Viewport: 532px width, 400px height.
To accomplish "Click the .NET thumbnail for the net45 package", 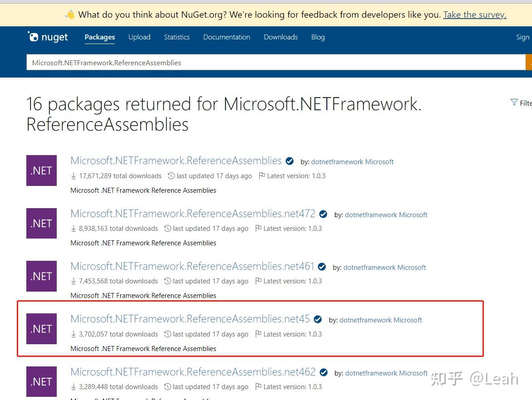I will [x=41, y=328].
